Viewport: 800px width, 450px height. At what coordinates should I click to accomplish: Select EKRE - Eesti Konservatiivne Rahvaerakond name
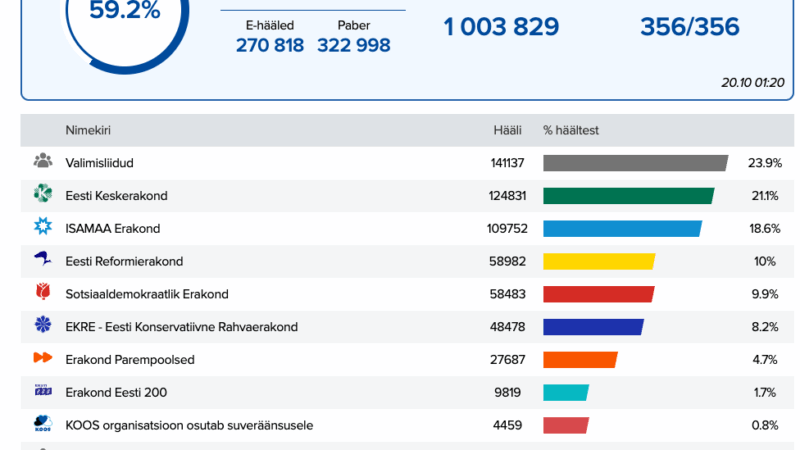tap(182, 327)
